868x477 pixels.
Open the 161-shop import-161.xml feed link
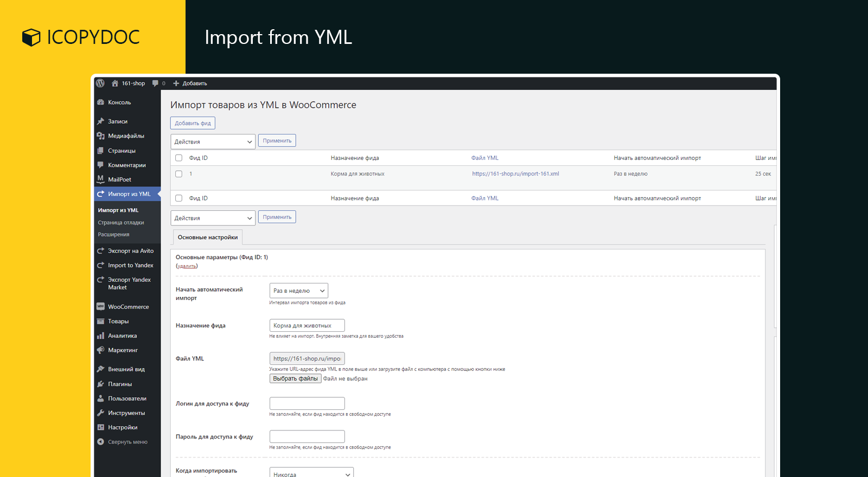(x=515, y=174)
